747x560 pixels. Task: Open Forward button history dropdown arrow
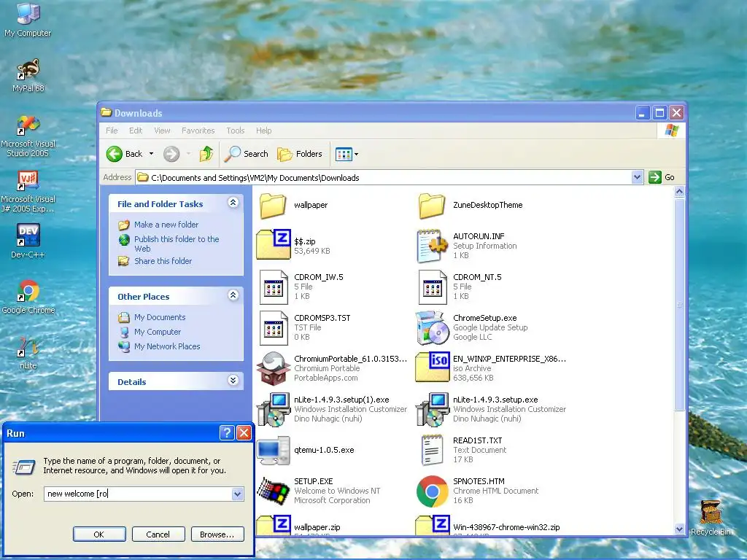tap(189, 154)
